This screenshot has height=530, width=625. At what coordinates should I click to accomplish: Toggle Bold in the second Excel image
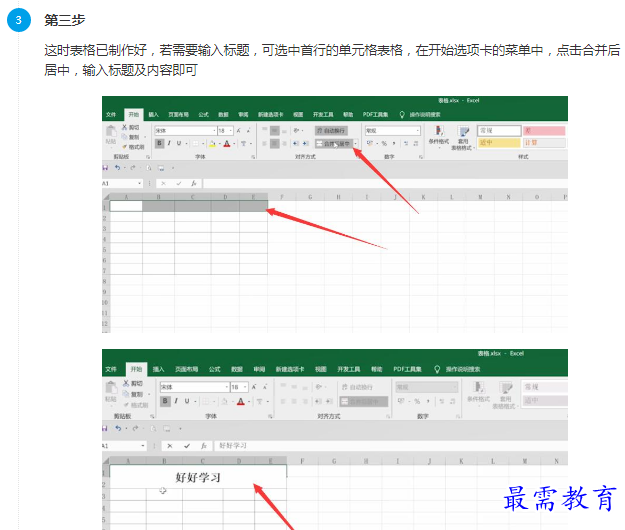(165, 401)
